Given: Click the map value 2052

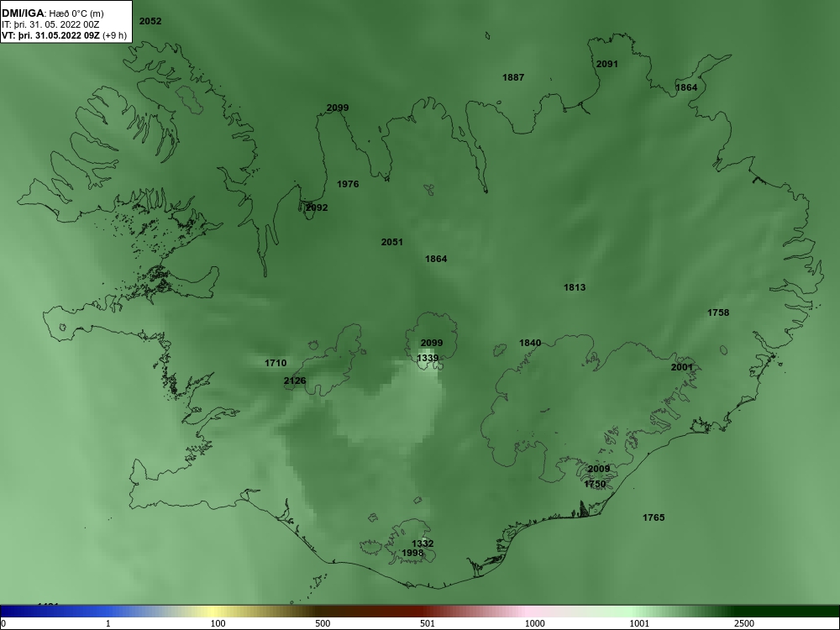Looking at the screenshot, I should tap(150, 22).
